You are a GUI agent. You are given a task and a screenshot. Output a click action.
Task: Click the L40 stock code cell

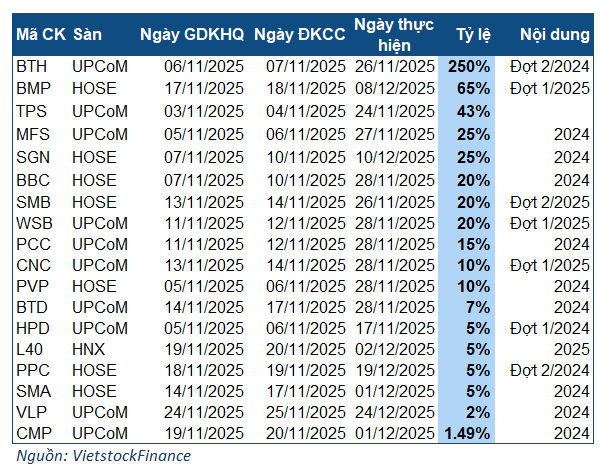[29, 349]
